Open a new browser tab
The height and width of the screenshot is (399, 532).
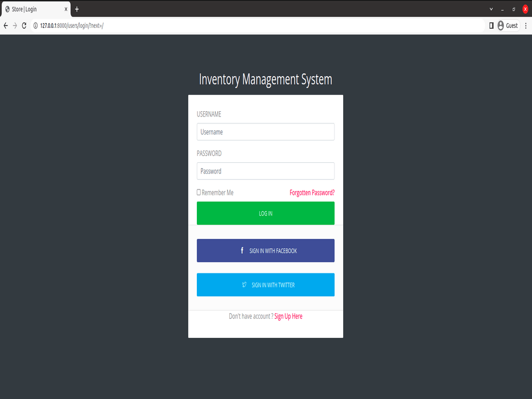[x=77, y=9]
